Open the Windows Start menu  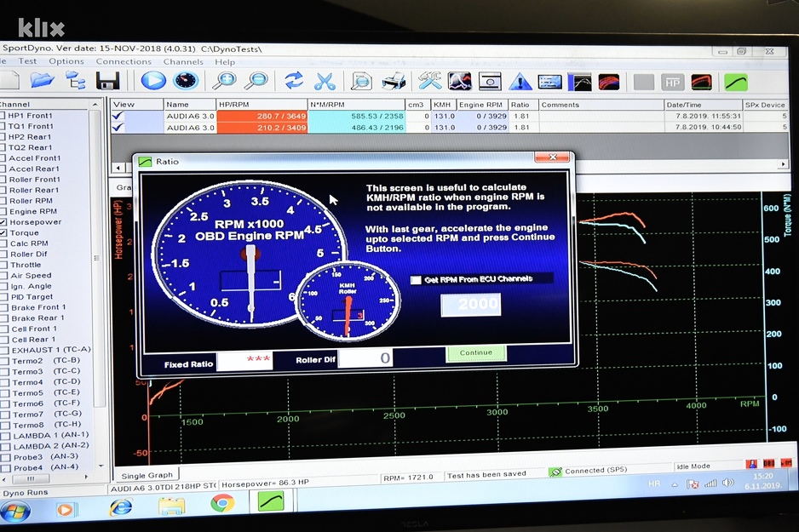[15, 511]
